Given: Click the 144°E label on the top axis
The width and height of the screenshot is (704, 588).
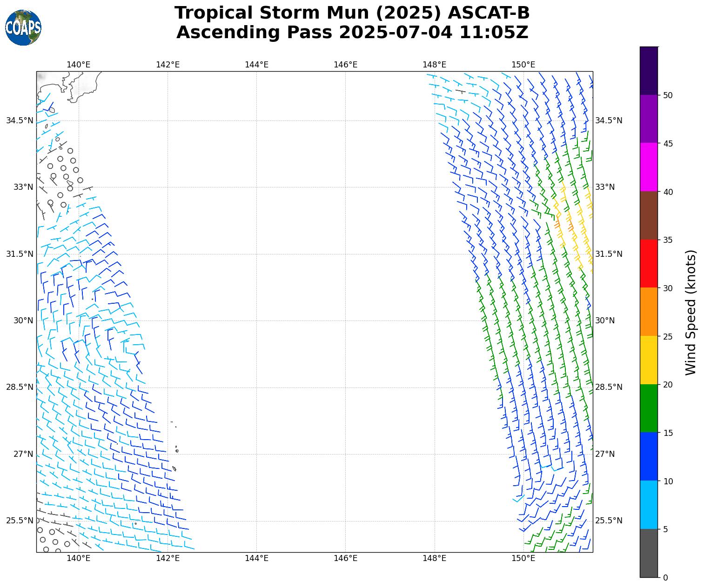Looking at the screenshot, I should (x=256, y=65).
